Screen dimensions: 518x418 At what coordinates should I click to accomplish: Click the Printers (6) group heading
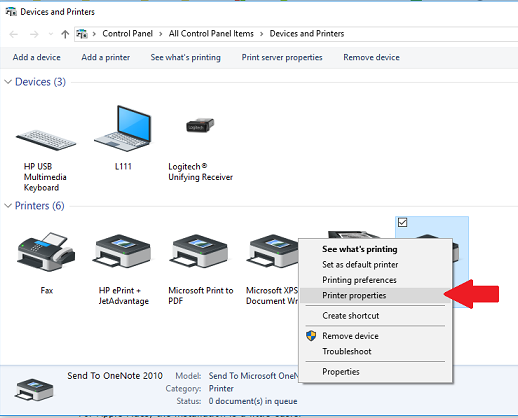(40, 206)
